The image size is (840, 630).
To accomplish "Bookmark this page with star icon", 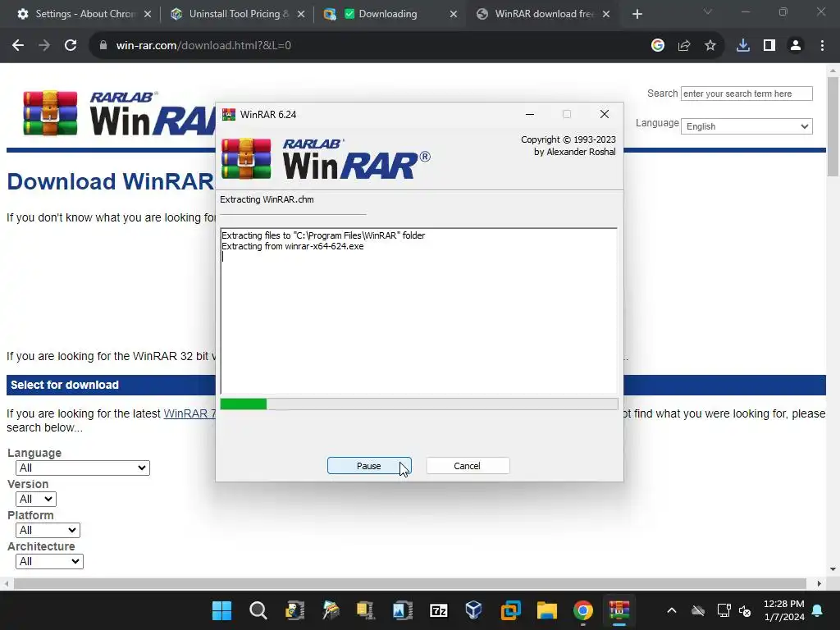I will (x=710, y=46).
